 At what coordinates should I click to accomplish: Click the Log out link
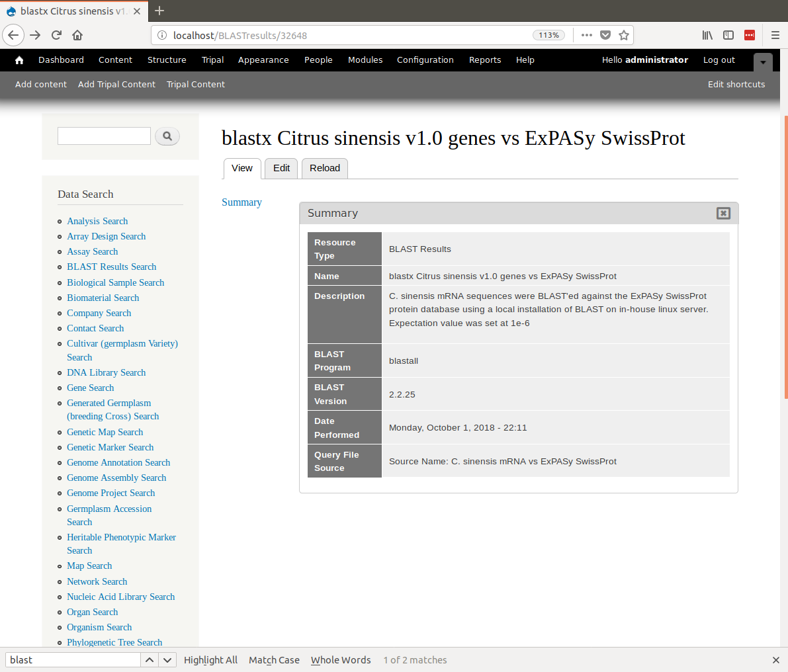coord(719,60)
